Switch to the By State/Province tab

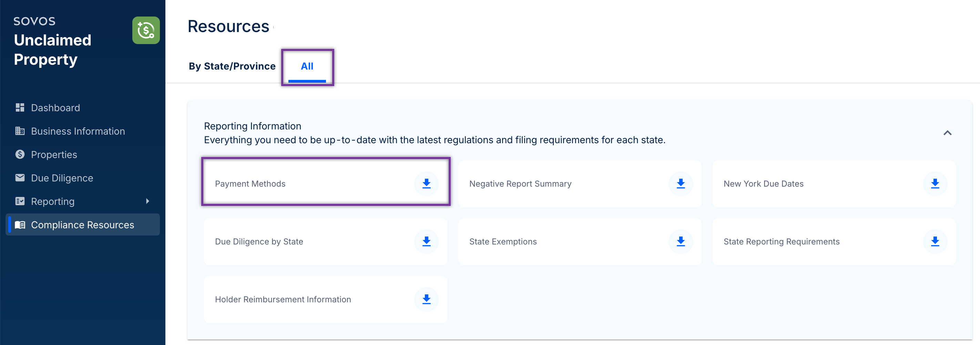click(232, 66)
